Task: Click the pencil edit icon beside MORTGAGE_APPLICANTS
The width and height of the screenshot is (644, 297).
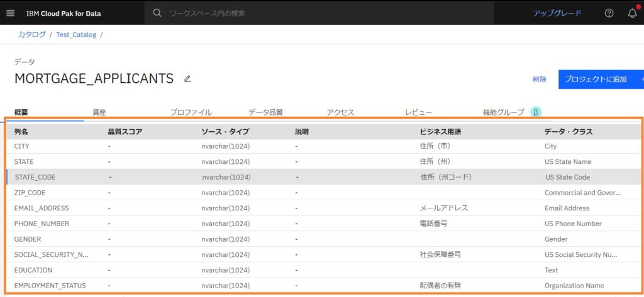Action: [x=187, y=78]
